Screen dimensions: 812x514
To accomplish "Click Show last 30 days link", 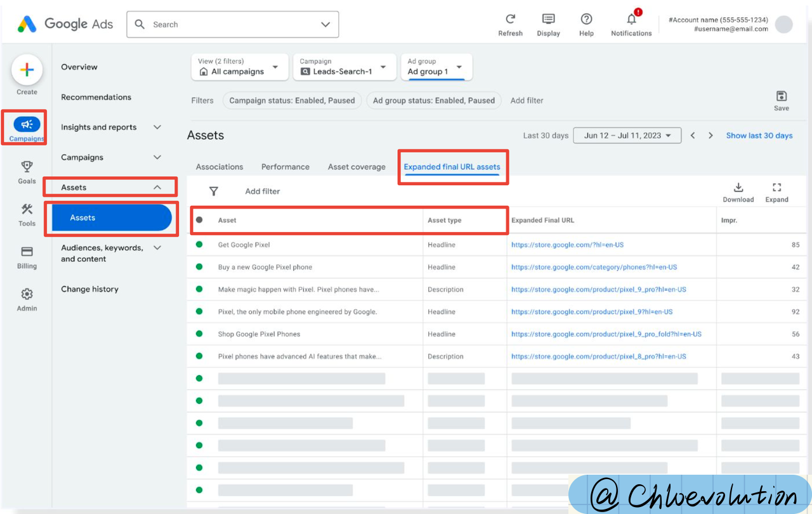I will click(759, 136).
